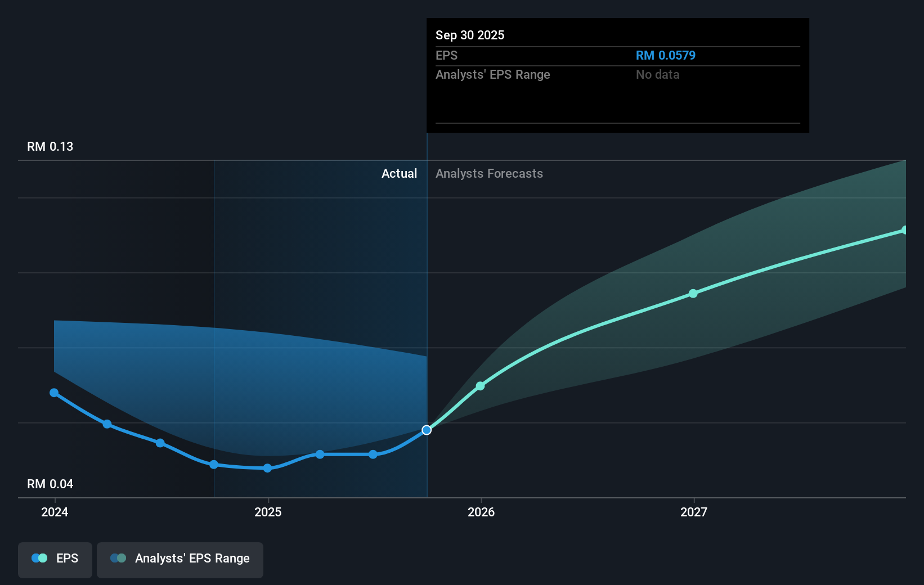The width and height of the screenshot is (924, 585).
Task: Click the final data point at chart's right edge
Action: coord(905,229)
